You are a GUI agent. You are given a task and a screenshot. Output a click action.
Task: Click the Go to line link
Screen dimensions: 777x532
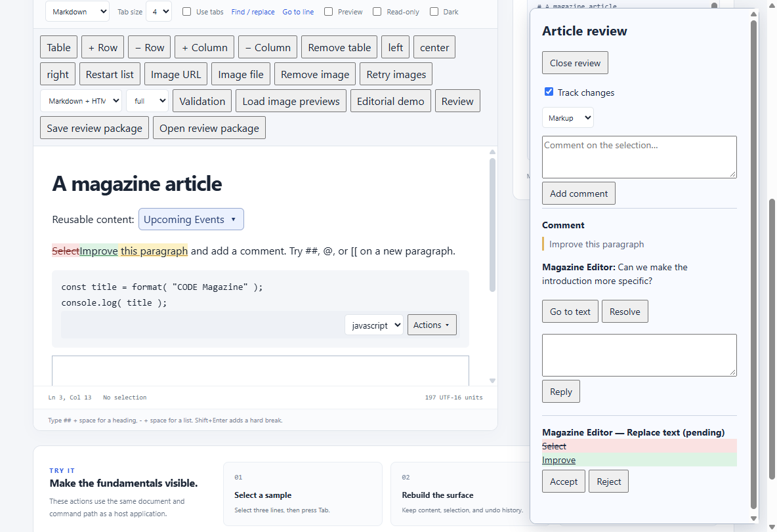(x=298, y=12)
